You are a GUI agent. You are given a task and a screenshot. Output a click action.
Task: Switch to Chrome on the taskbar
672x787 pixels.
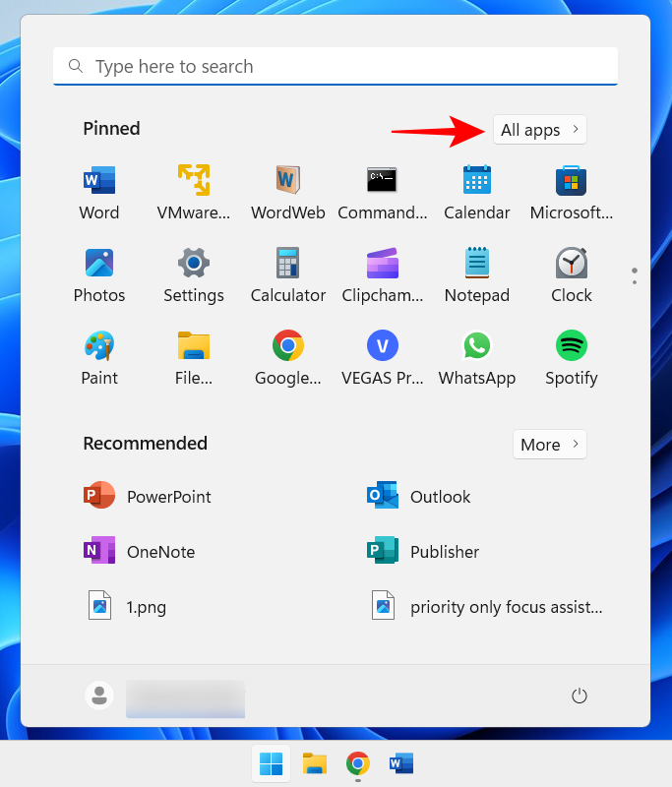[358, 763]
